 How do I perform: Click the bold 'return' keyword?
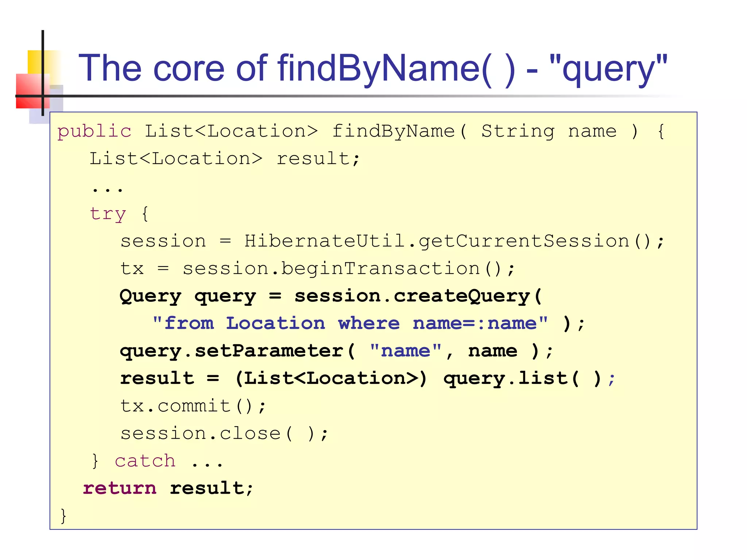[x=120, y=489]
